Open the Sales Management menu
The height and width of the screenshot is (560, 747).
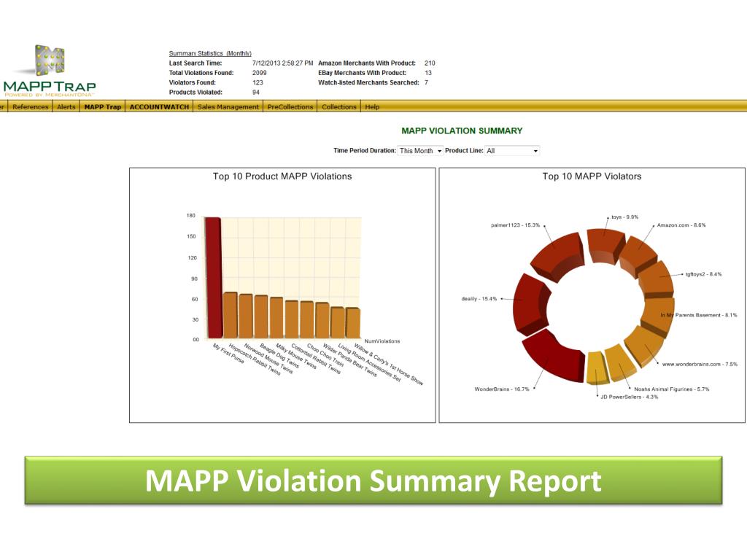pos(228,106)
